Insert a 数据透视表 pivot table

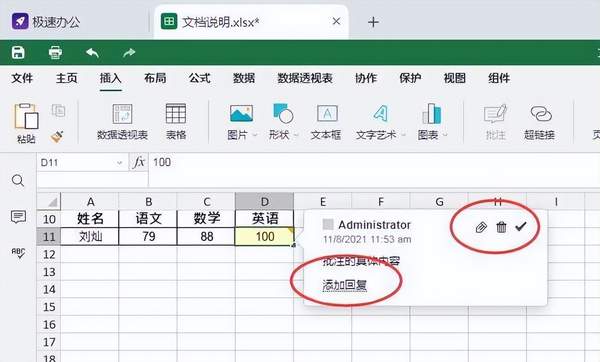click(x=122, y=122)
